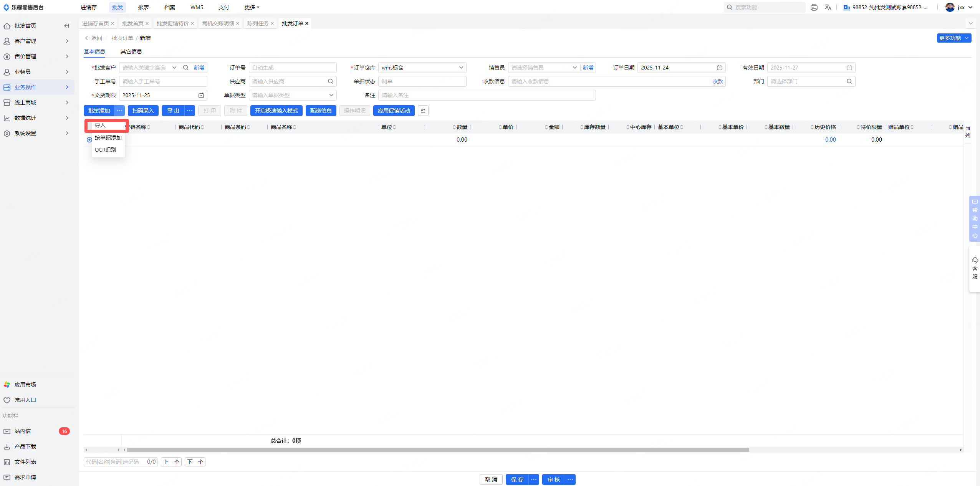Screen dimensions: 980x486
Task: Switch to 其它信息 tab
Action: (x=131, y=51)
